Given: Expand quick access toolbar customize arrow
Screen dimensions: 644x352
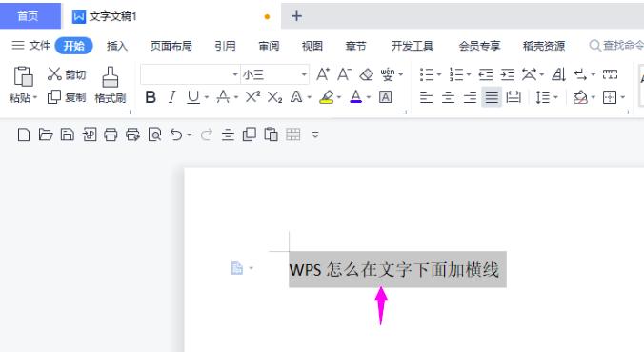Looking at the screenshot, I should [315, 135].
